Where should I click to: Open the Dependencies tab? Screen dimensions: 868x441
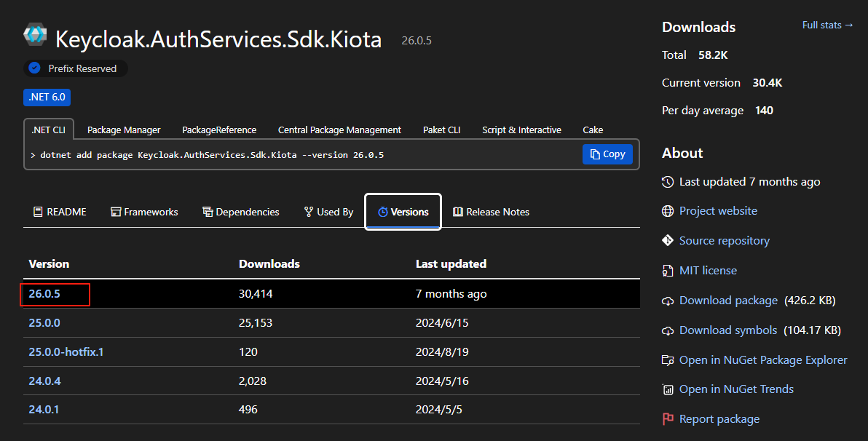coord(241,212)
